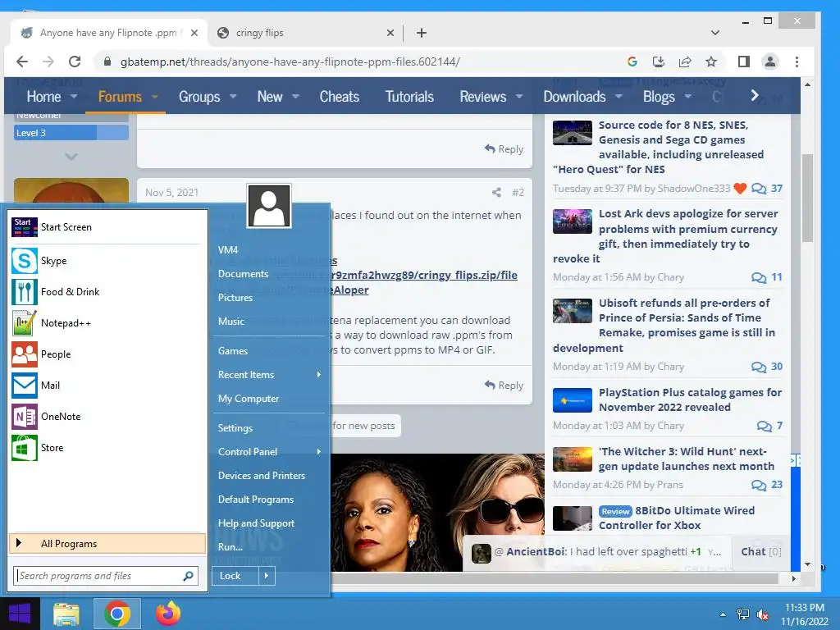Open a new browser tab

pos(422,33)
